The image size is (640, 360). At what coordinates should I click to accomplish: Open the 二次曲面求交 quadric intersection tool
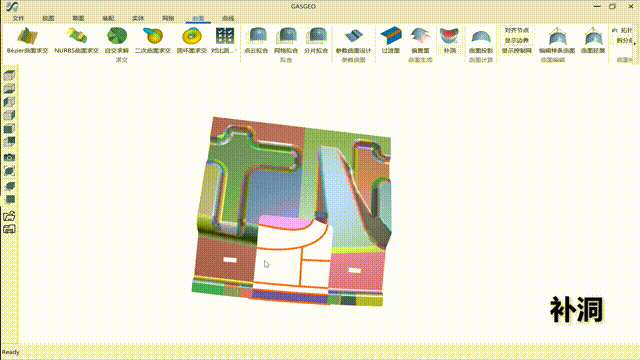pos(153,40)
